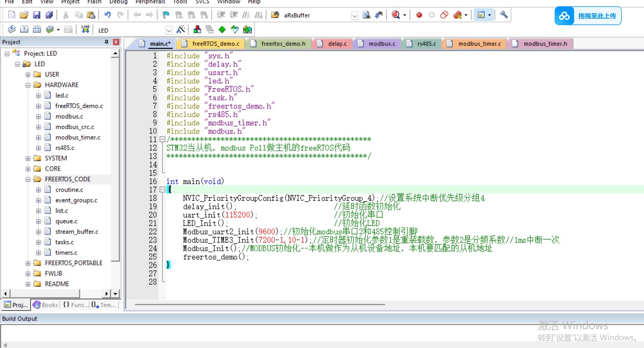Image resolution: width=644 pixels, height=348 pixels.
Task: Expand the SYSTEM folder
Action: tap(28, 158)
